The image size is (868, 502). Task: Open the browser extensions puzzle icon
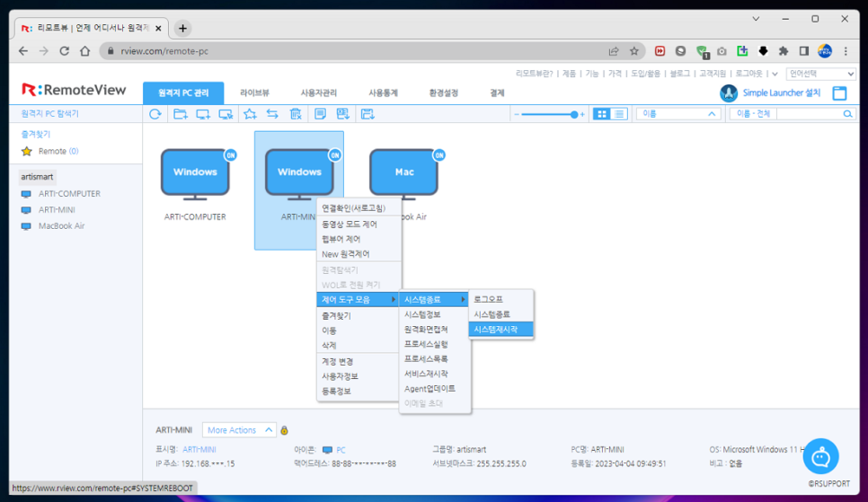point(784,51)
